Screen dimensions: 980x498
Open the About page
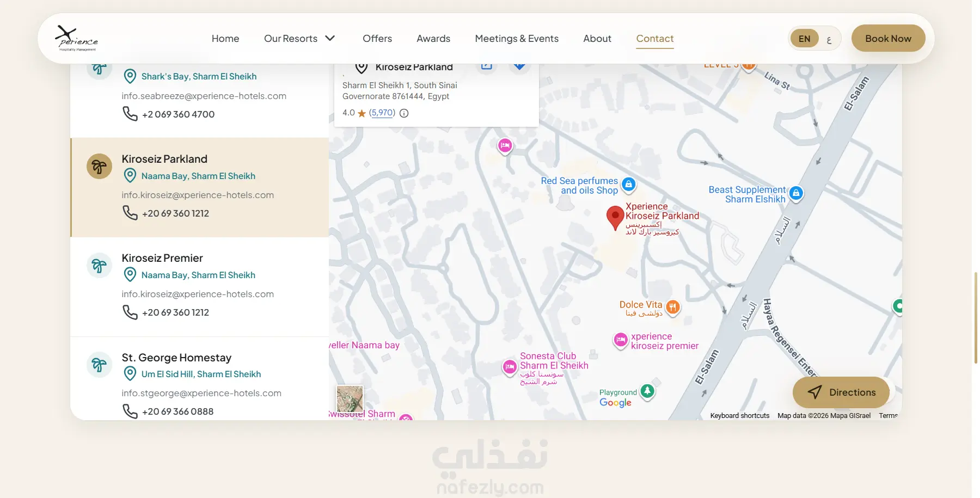pos(597,39)
